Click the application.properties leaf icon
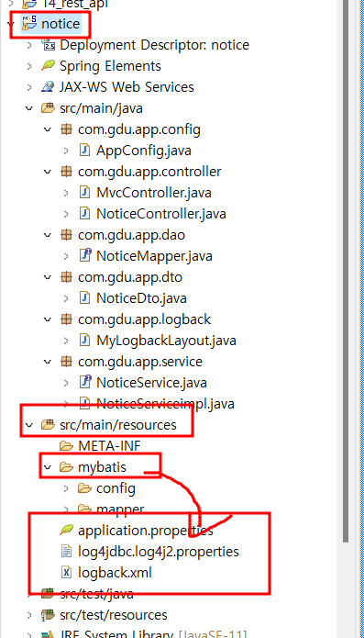364x638 pixels. [x=66, y=530]
